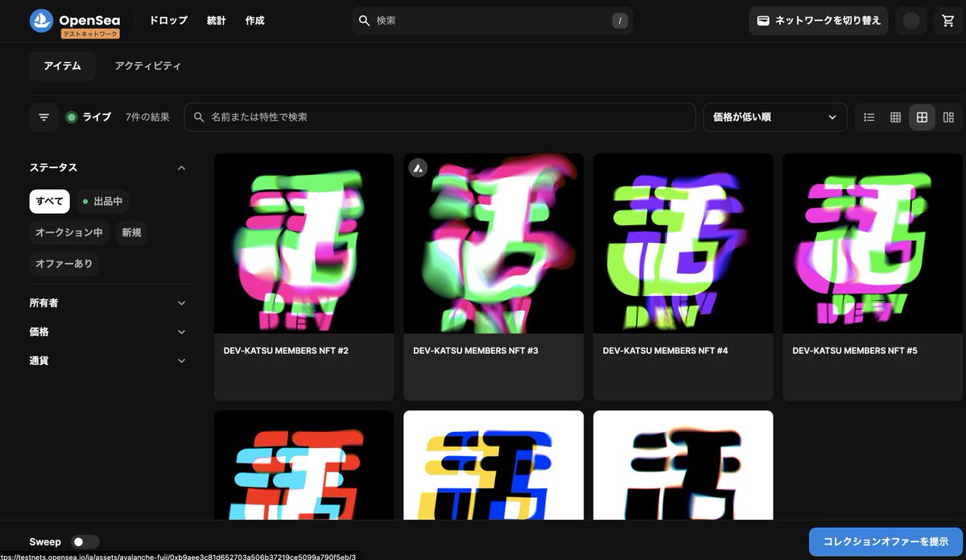Viewport: 966px width, 560px height.
Task: Open the black and white artwork thumbnail
Action: point(683,465)
